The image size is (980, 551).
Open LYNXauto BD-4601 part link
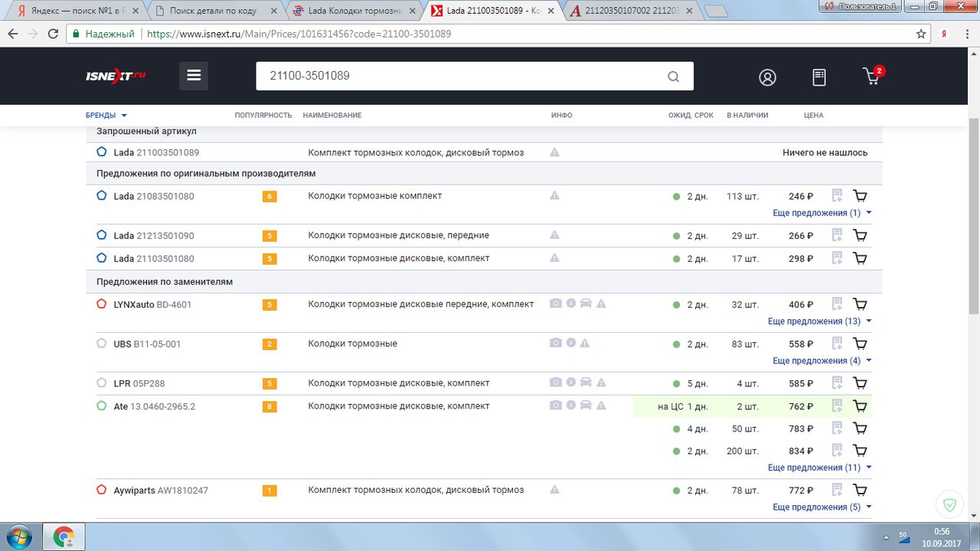coord(152,305)
